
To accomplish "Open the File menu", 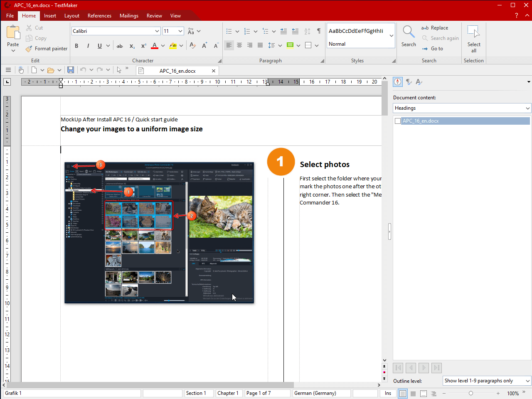I will coord(10,16).
